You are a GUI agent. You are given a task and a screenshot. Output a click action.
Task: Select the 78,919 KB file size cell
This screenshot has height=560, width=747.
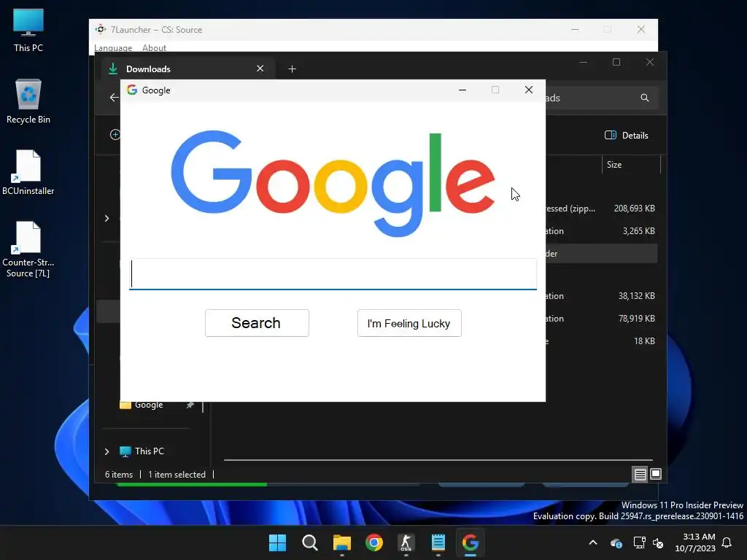pyautogui.click(x=636, y=319)
